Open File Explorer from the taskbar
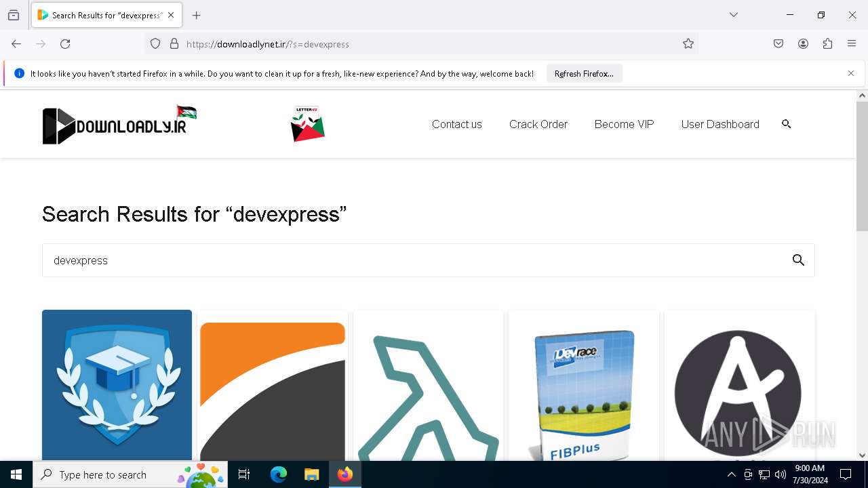The height and width of the screenshot is (488, 868). [x=311, y=474]
